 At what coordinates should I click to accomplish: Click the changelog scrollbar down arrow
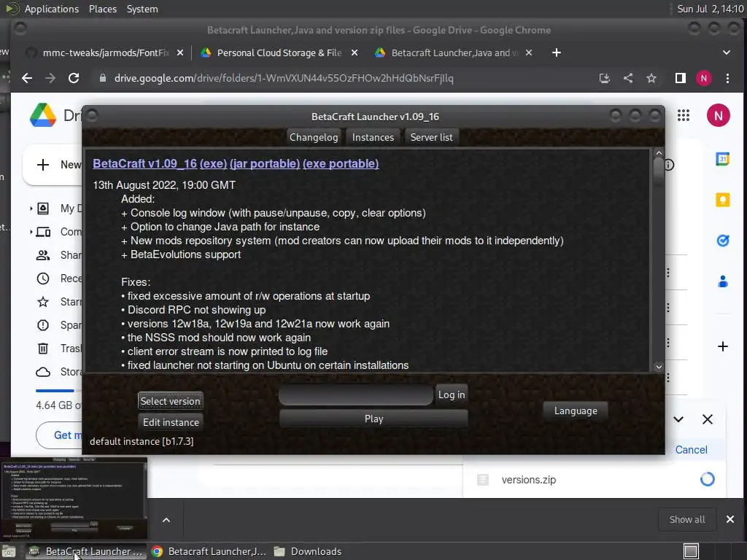[659, 367]
